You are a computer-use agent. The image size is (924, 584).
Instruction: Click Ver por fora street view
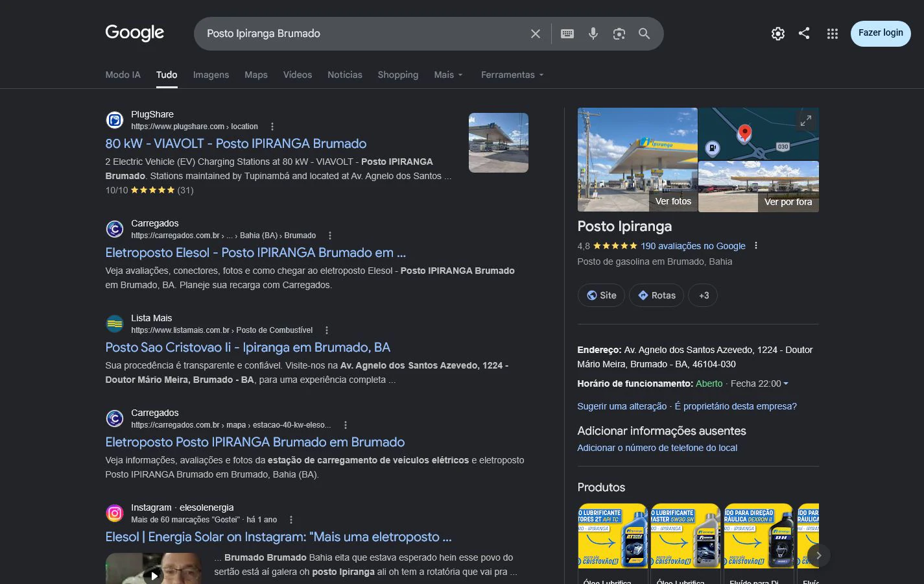click(x=788, y=202)
